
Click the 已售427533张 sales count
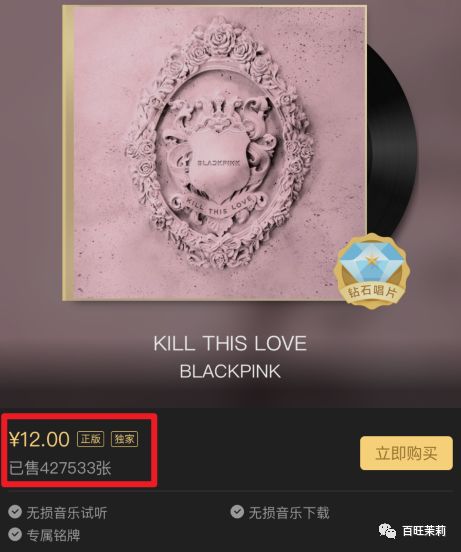pyautogui.click(x=60, y=468)
